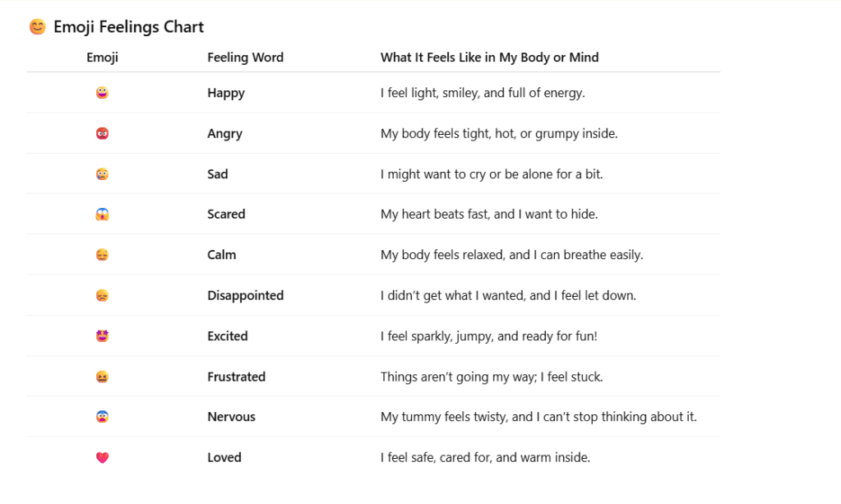Click the Nervous face emoji
Image resolution: width=841 pixels, height=504 pixels.
click(x=102, y=417)
